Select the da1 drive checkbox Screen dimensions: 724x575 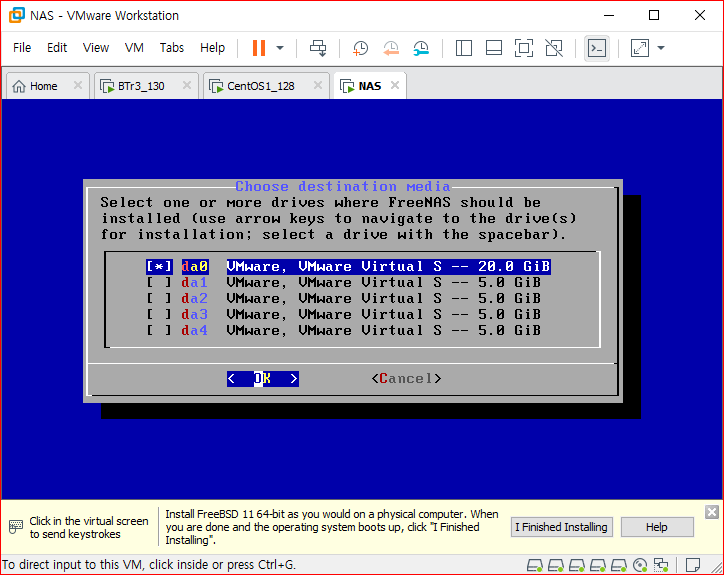click(159, 283)
